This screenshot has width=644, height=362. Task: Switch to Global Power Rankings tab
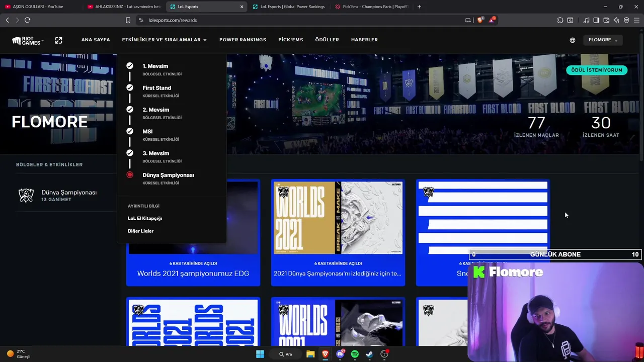[x=289, y=7]
